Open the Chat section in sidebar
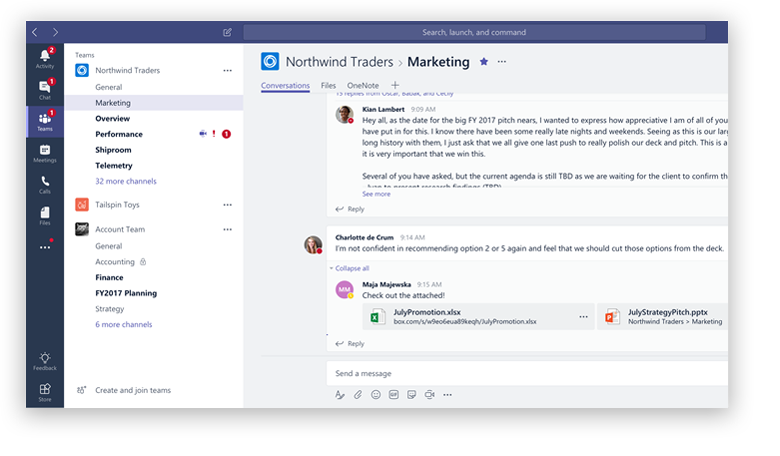The image size is (780, 456). click(45, 90)
